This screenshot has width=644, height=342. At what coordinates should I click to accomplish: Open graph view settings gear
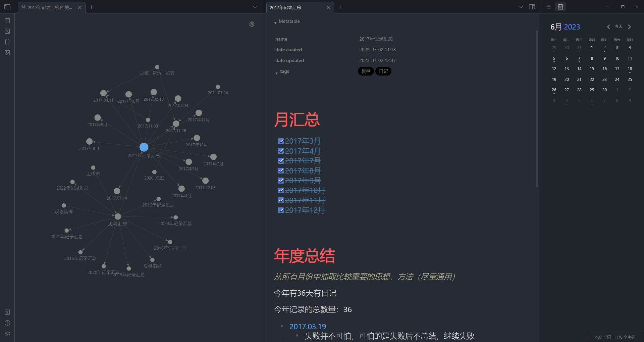point(252,24)
